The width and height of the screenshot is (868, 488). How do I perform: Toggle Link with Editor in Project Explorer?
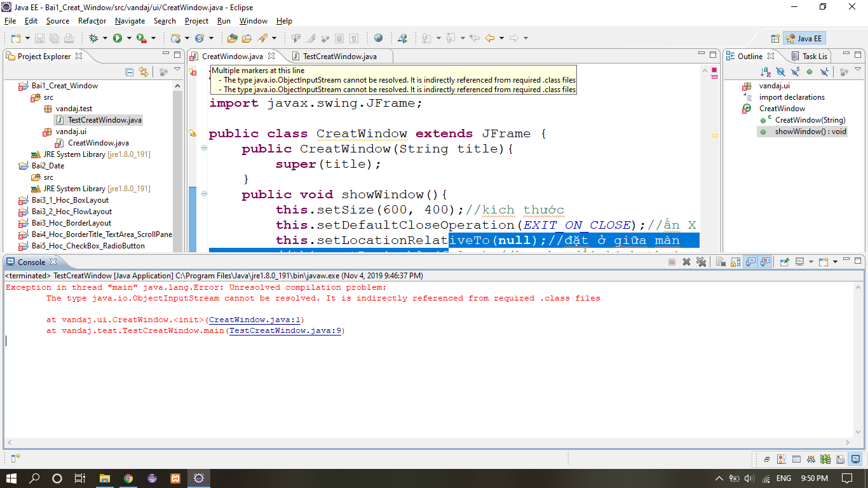(144, 72)
